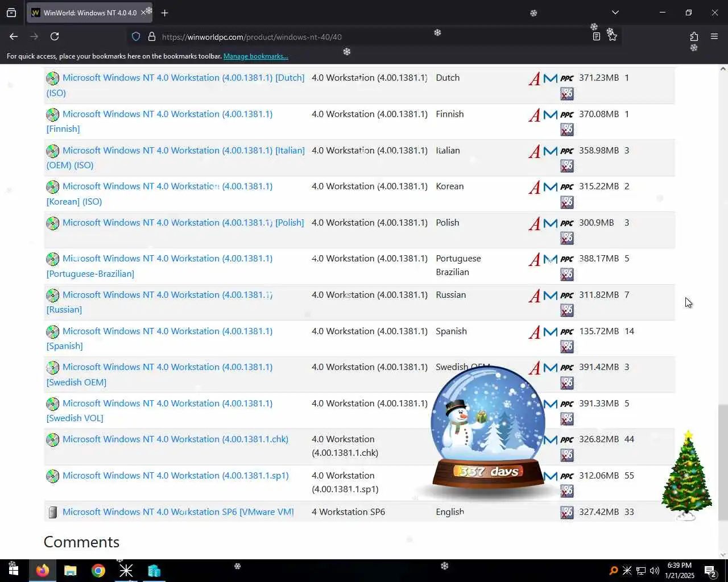Open the Firefox application menu
Image resolution: width=728 pixels, height=582 pixels.
(x=714, y=36)
